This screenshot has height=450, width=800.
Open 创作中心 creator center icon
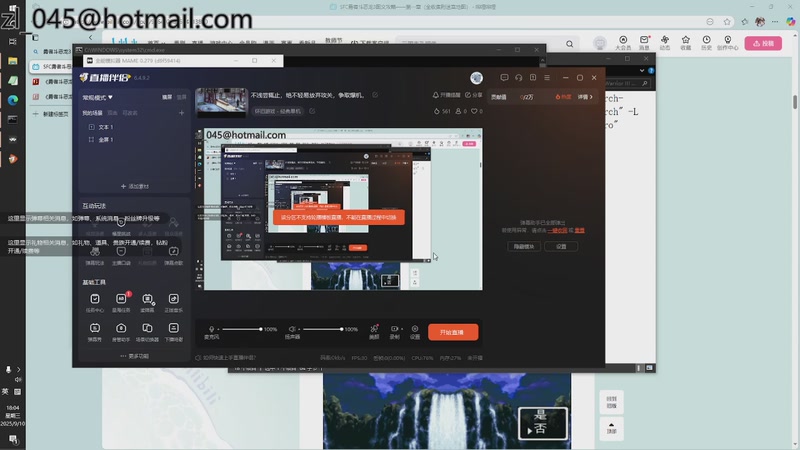[728, 43]
